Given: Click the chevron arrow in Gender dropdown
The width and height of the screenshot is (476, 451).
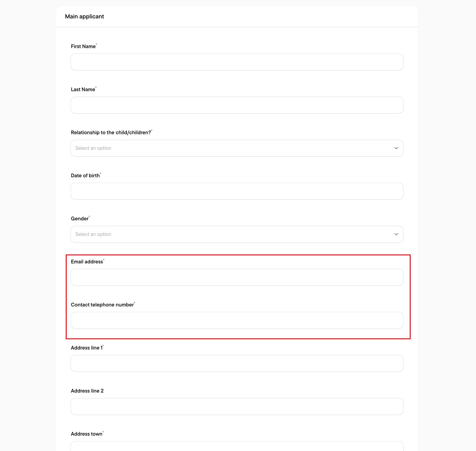Looking at the screenshot, I should (x=396, y=234).
